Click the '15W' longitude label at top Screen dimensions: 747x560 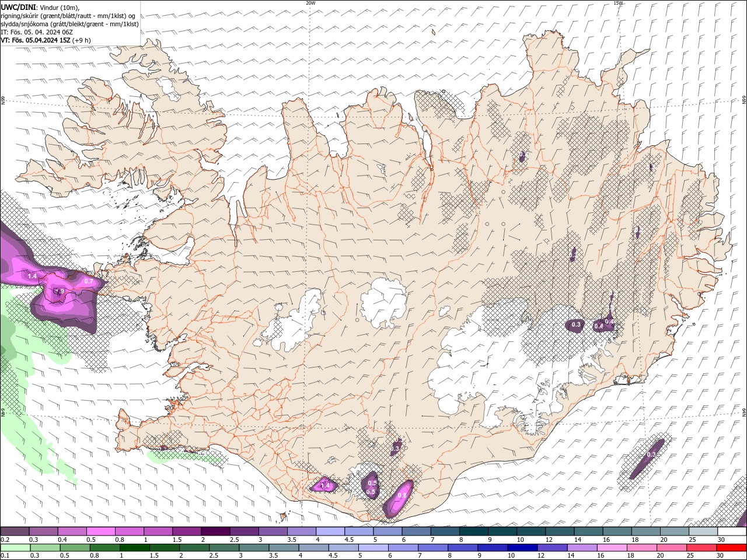(618, 3)
